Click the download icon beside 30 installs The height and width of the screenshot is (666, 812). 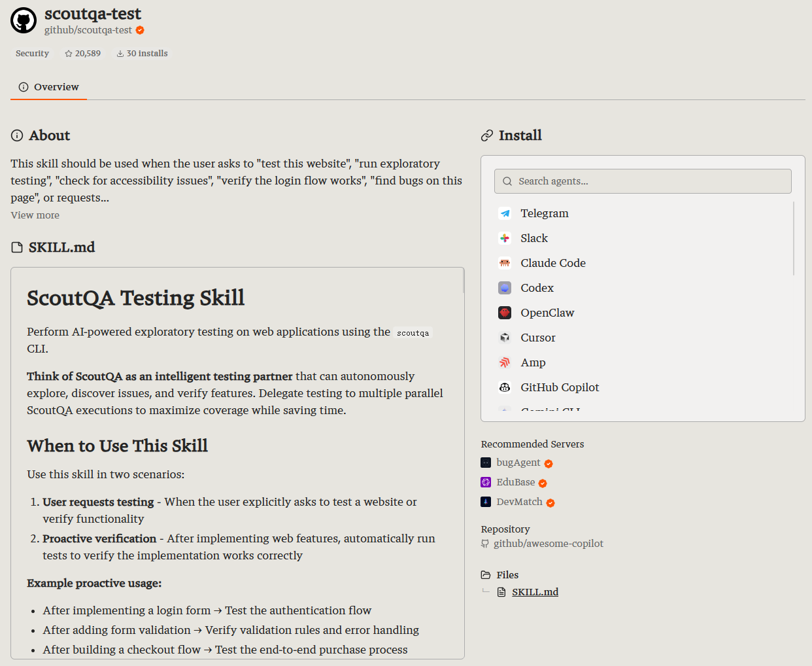120,54
